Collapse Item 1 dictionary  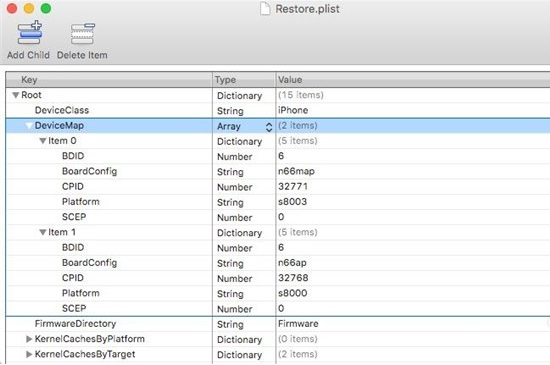[x=43, y=232]
